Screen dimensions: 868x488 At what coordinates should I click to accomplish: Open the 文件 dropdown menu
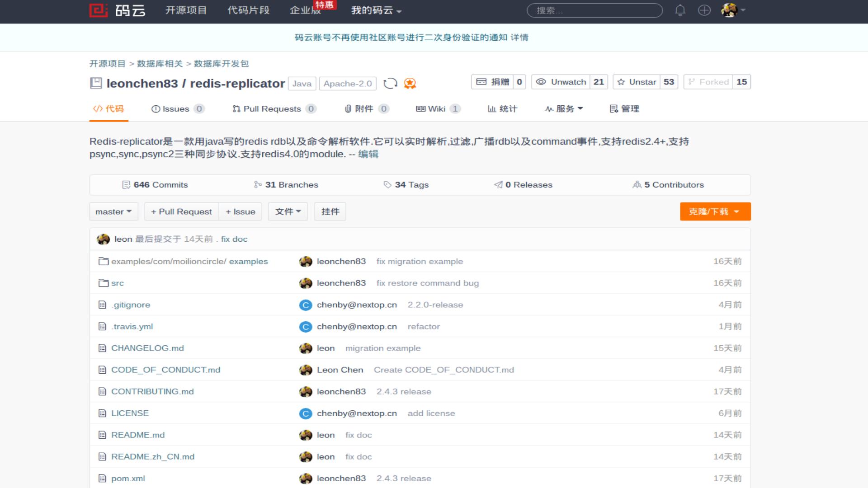click(x=288, y=211)
